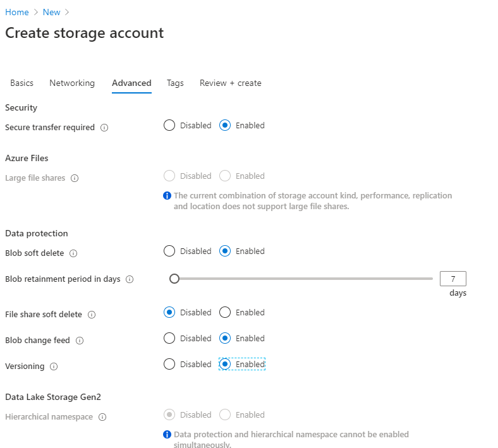This screenshot has width=498, height=448.
Task: Click info icon beside Secure transfer required
Action: (x=105, y=128)
